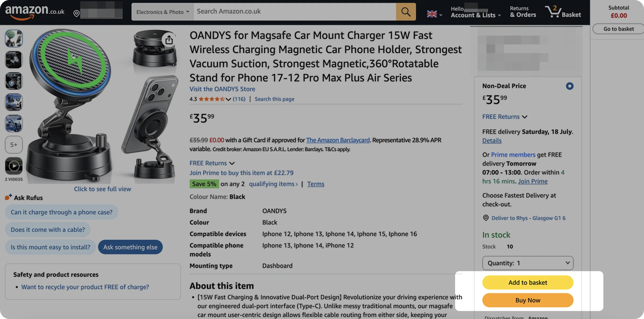Open Returns & Orders
The height and width of the screenshot is (319, 644).
pyautogui.click(x=523, y=12)
